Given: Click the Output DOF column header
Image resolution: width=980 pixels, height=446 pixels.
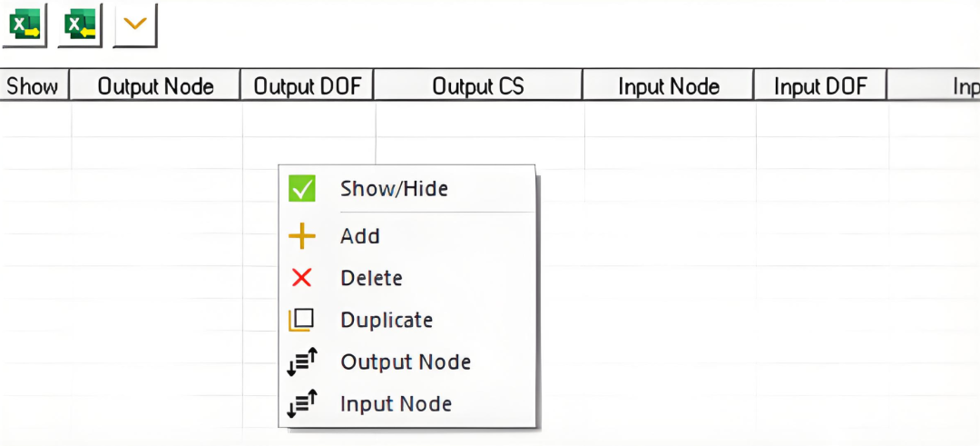Looking at the screenshot, I should (x=308, y=85).
